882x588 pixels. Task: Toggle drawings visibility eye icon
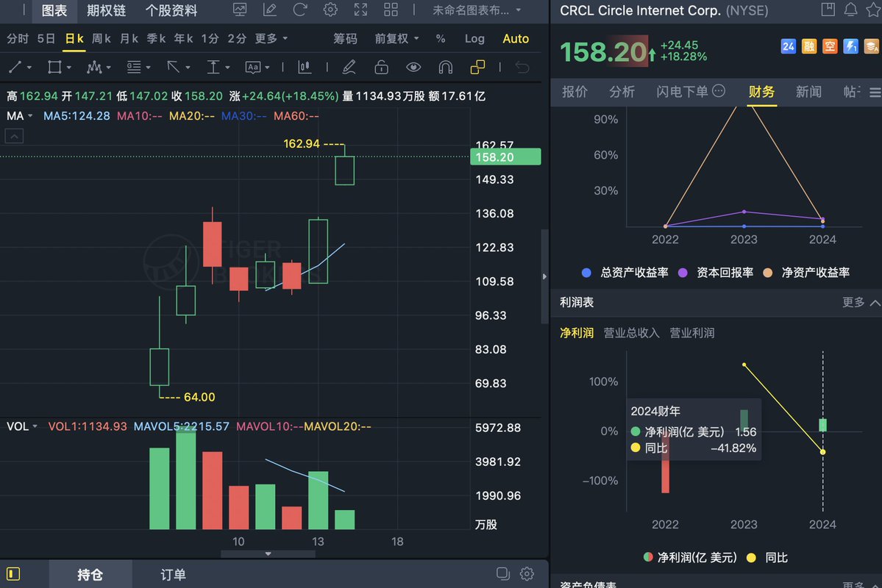(413, 68)
